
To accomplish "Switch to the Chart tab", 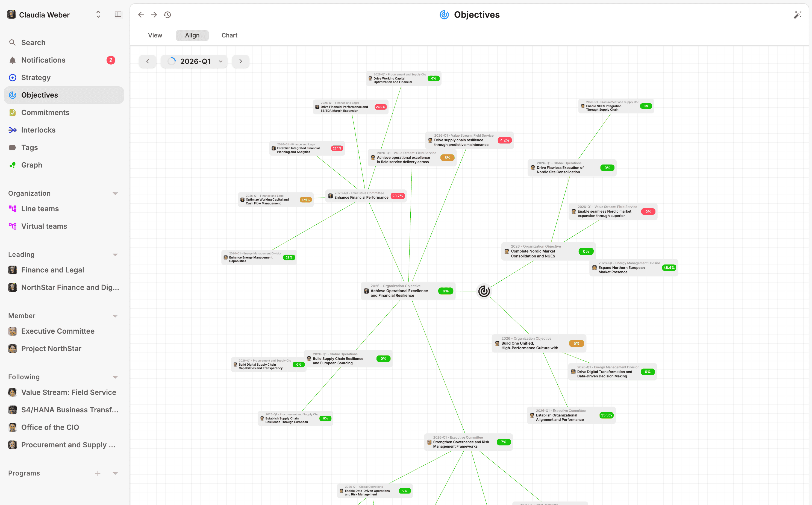I will pyautogui.click(x=229, y=36).
